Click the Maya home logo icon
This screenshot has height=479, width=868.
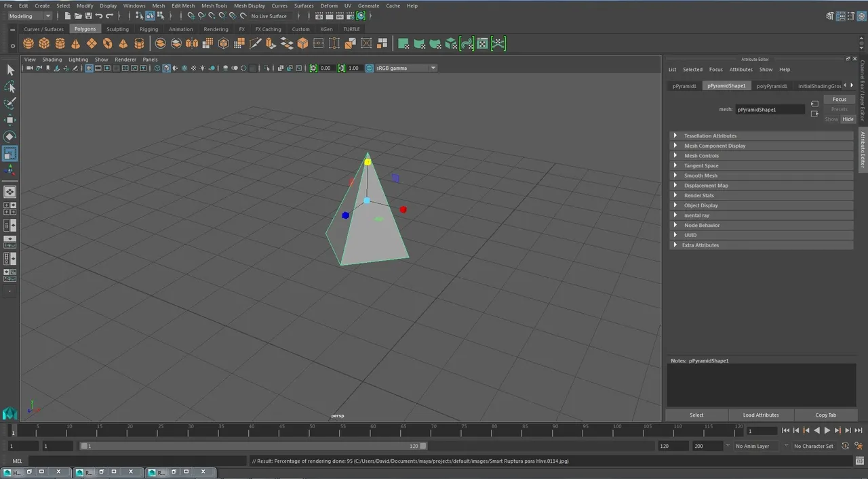click(9, 413)
